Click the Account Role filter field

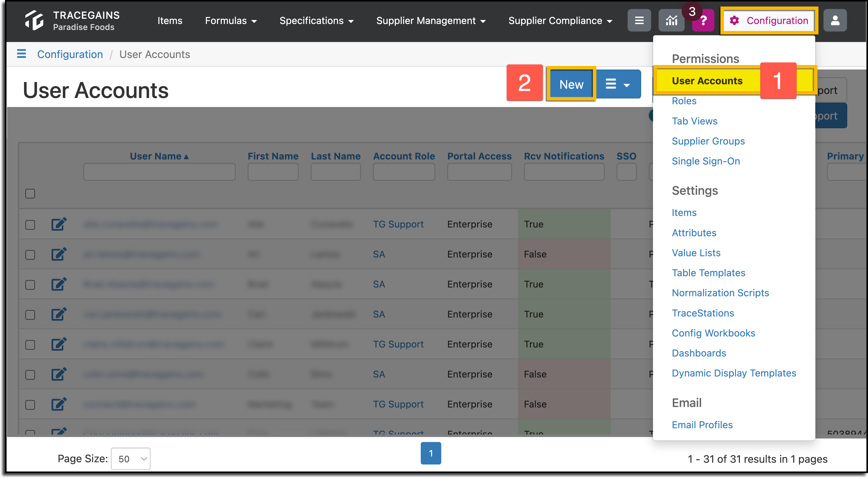click(404, 172)
